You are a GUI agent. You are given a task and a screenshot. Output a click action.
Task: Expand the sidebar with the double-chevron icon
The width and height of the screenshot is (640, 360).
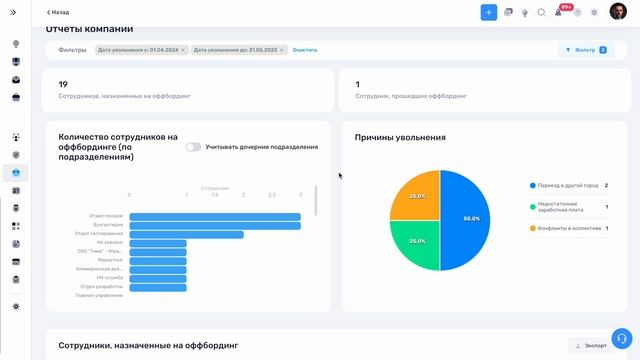pyautogui.click(x=13, y=13)
